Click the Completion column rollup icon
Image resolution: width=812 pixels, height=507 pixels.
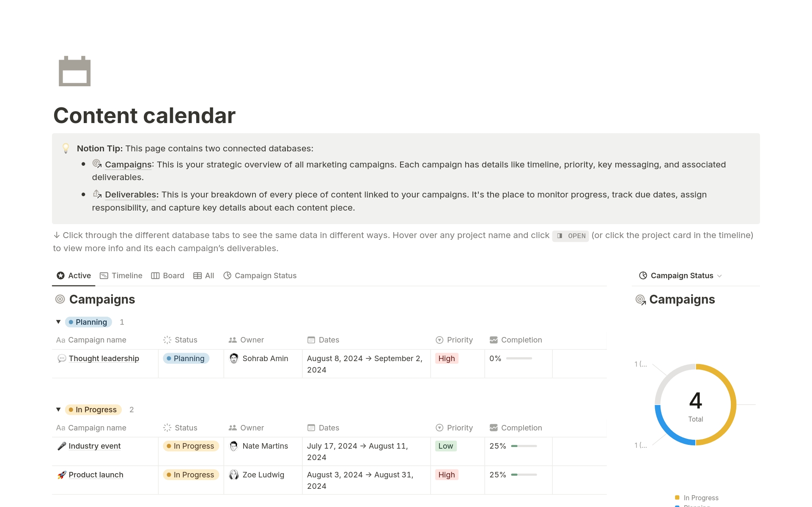(x=494, y=340)
